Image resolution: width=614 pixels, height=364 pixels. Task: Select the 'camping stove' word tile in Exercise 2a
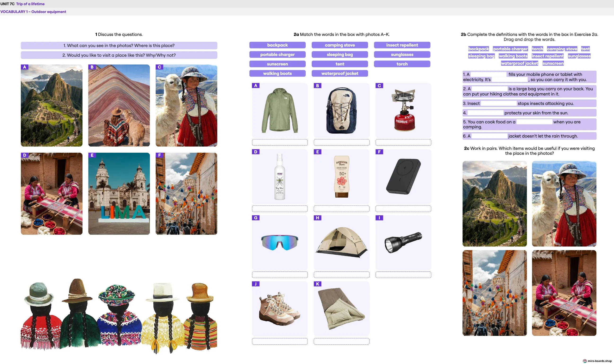pyautogui.click(x=340, y=45)
